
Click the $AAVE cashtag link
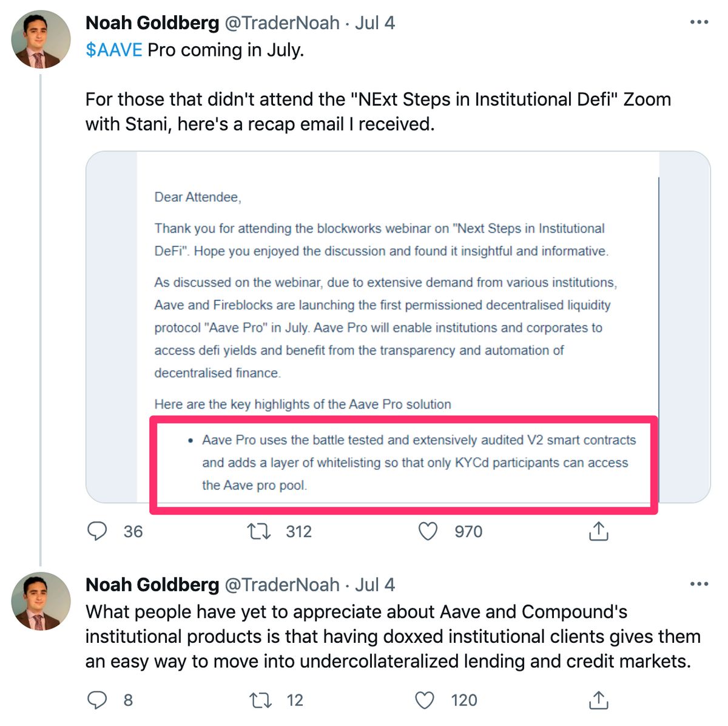tap(114, 50)
